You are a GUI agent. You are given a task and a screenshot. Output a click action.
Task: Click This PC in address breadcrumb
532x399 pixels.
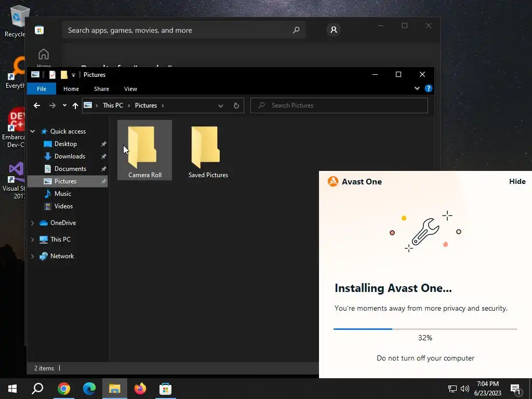click(113, 105)
